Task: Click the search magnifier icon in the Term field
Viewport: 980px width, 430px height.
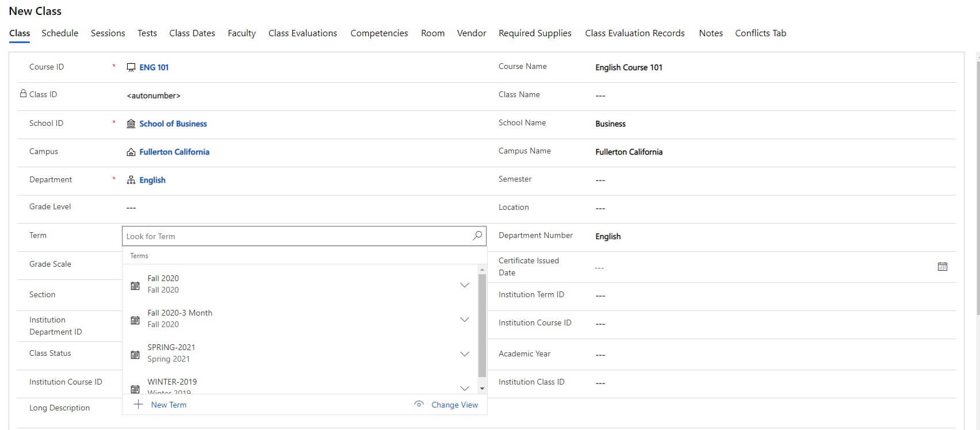Action: tap(477, 236)
